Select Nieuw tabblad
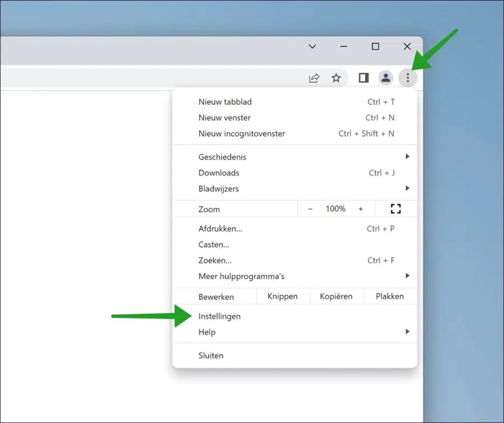Image resolution: width=504 pixels, height=423 pixels. tap(295, 102)
